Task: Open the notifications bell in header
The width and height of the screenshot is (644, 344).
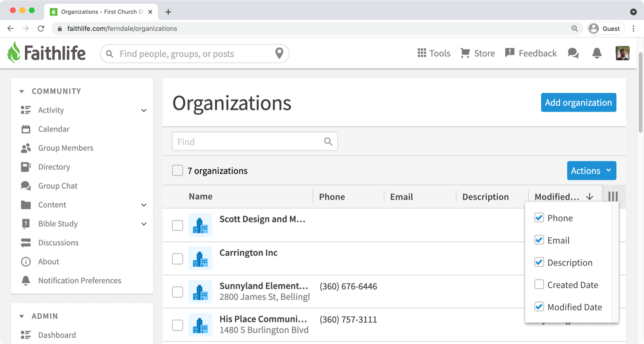Action: (597, 53)
